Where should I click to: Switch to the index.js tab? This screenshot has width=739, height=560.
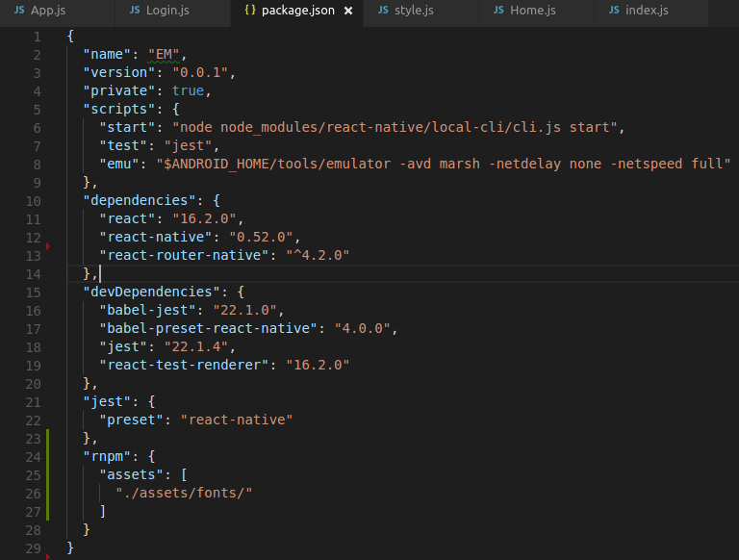[651, 11]
